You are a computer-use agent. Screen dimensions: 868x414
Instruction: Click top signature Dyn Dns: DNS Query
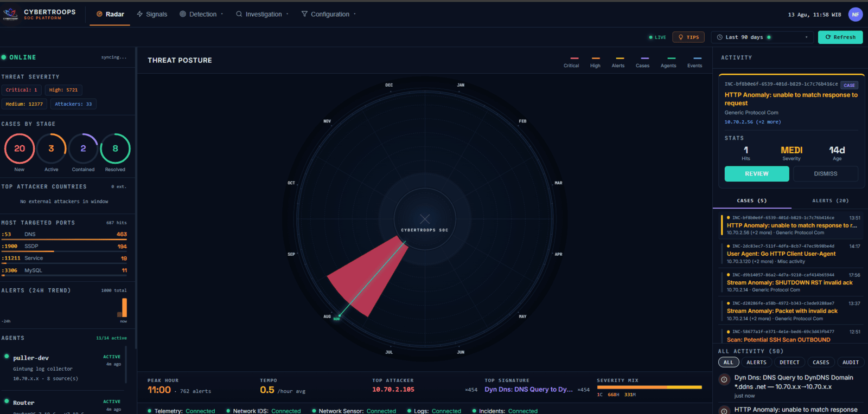click(x=528, y=390)
